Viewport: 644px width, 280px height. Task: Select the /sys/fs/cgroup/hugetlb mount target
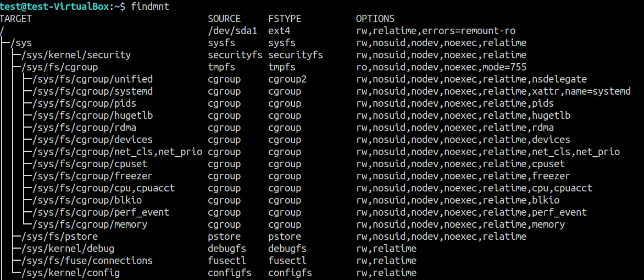[92, 116]
